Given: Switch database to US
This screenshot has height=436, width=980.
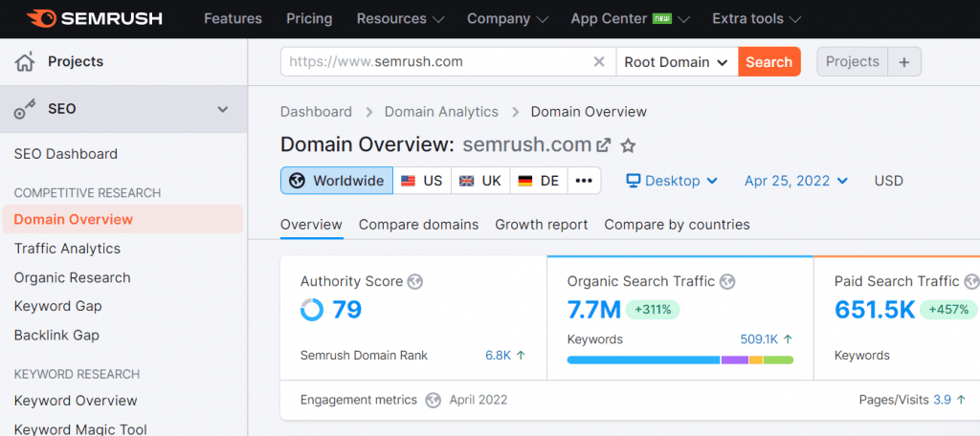Looking at the screenshot, I should pyautogui.click(x=421, y=181).
